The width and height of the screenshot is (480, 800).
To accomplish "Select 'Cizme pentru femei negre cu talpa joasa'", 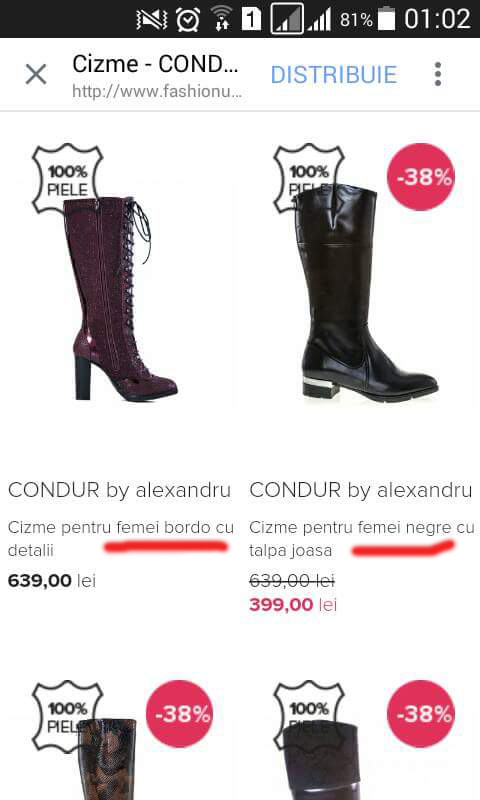I will point(362,538).
